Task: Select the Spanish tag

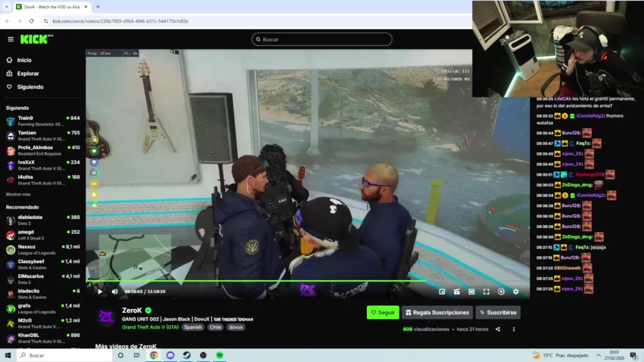Action: pos(193,327)
